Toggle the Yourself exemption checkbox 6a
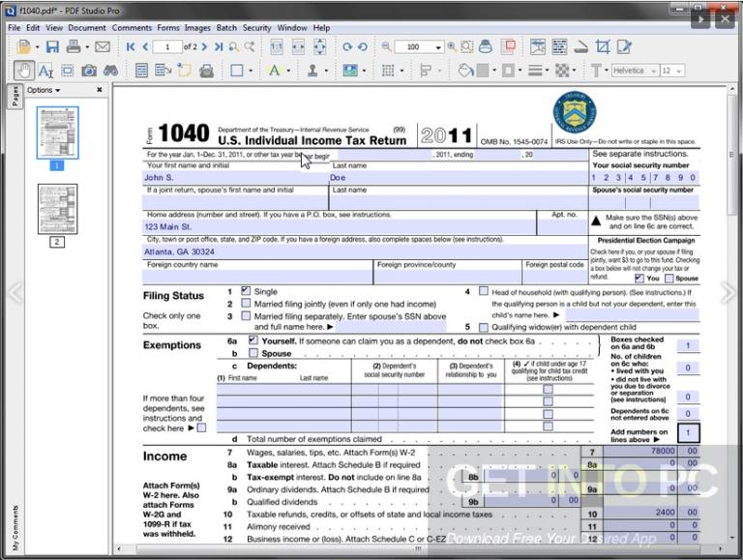This screenshot has height=560, width=743. tap(253, 340)
